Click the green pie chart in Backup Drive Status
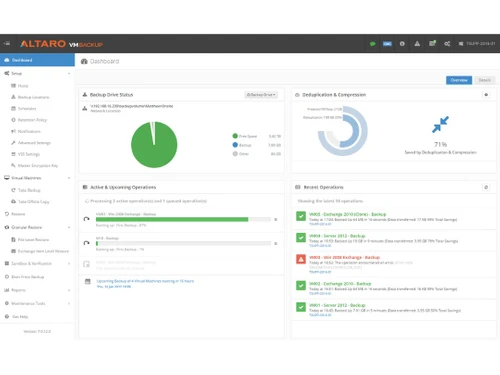Screen dimensions: 500x375 [154, 144]
